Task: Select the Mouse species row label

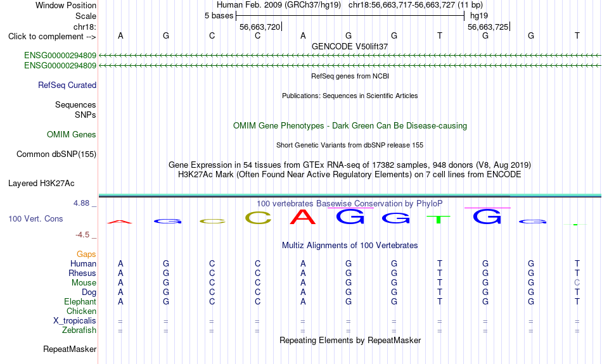Action: click(84, 283)
